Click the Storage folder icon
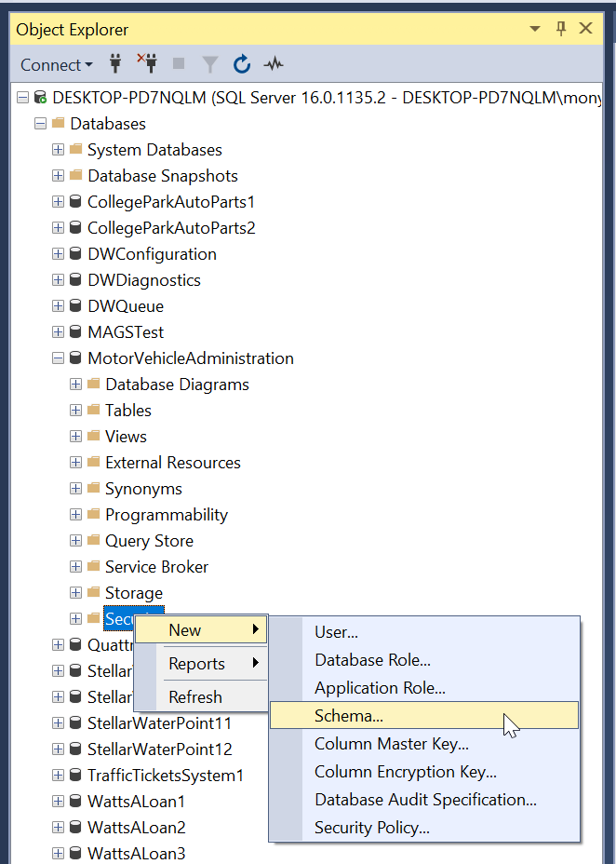Image resolution: width=616 pixels, height=864 pixels. coord(94,592)
